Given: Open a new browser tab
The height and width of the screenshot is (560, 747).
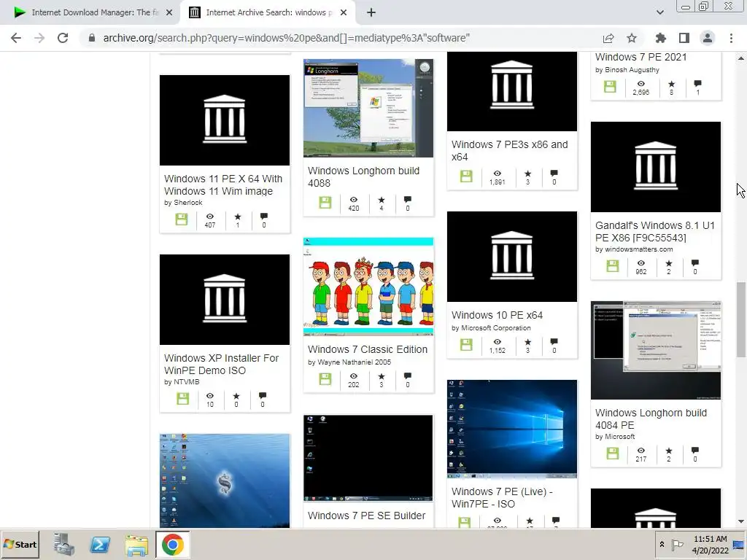Looking at the screenshot, I should [371, 13].
